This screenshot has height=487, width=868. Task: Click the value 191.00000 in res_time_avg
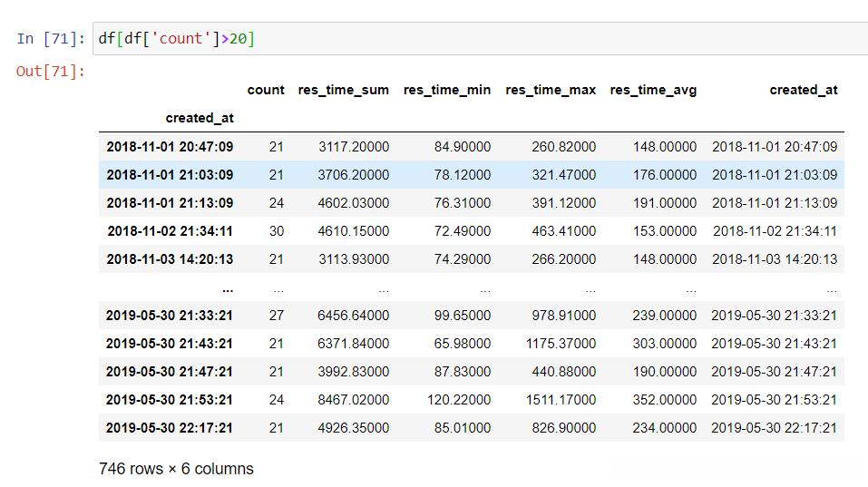tap(665, 203)
